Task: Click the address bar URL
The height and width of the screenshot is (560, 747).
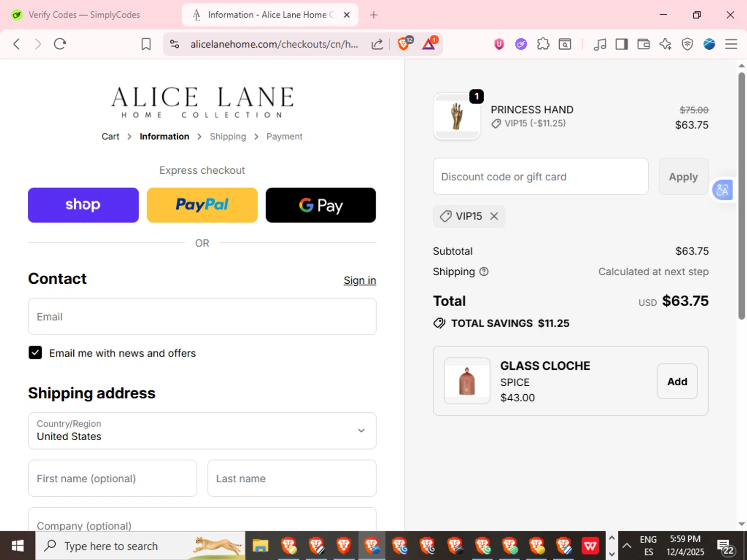Action: (274, 44)
